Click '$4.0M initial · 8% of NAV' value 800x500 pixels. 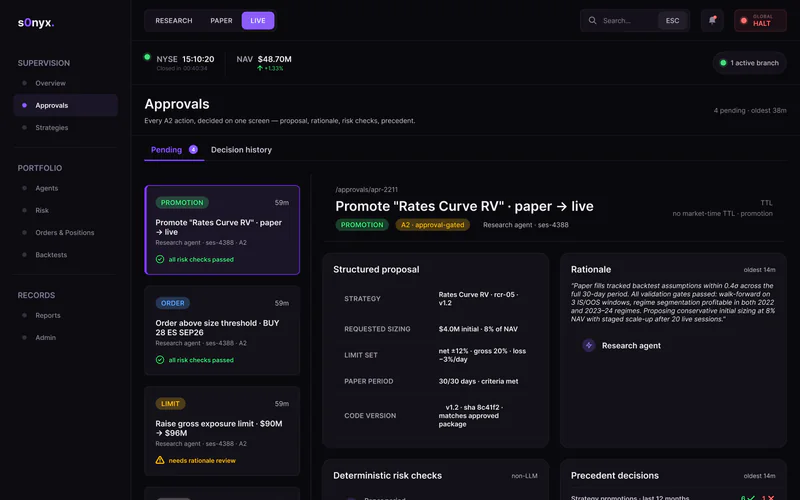[478, 329]
